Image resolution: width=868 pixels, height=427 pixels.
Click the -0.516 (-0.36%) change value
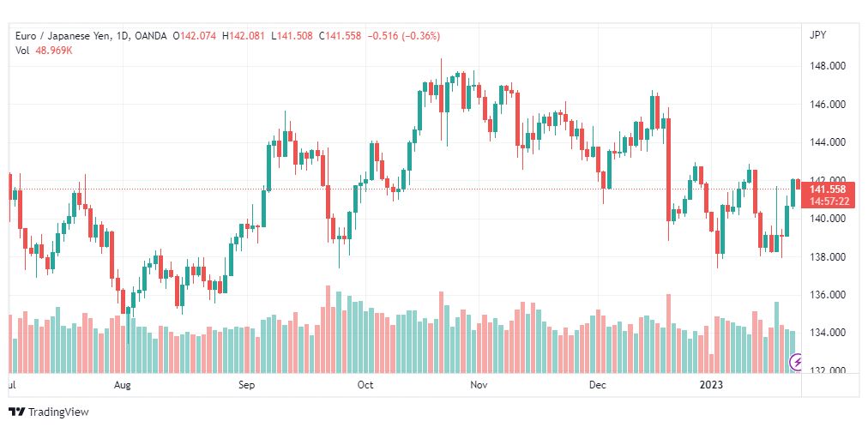(x=404, y=36)
